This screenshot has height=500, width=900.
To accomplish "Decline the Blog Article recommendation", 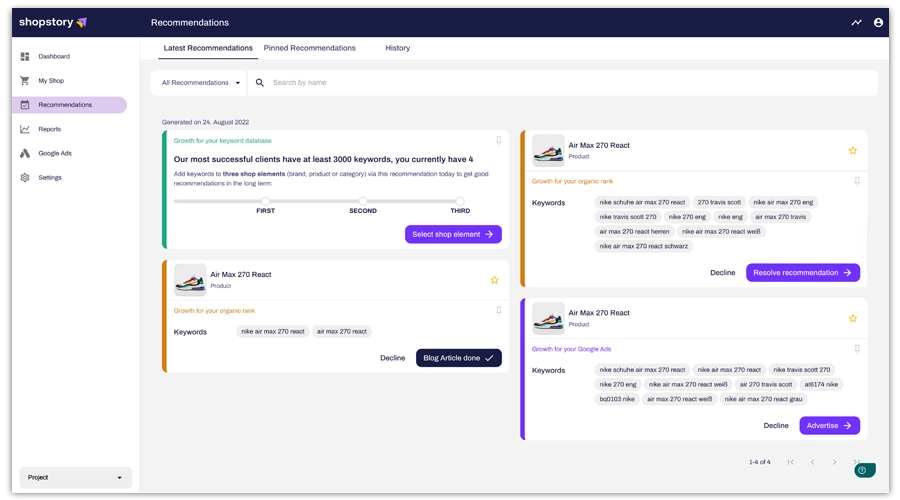I will click(393, 358).
